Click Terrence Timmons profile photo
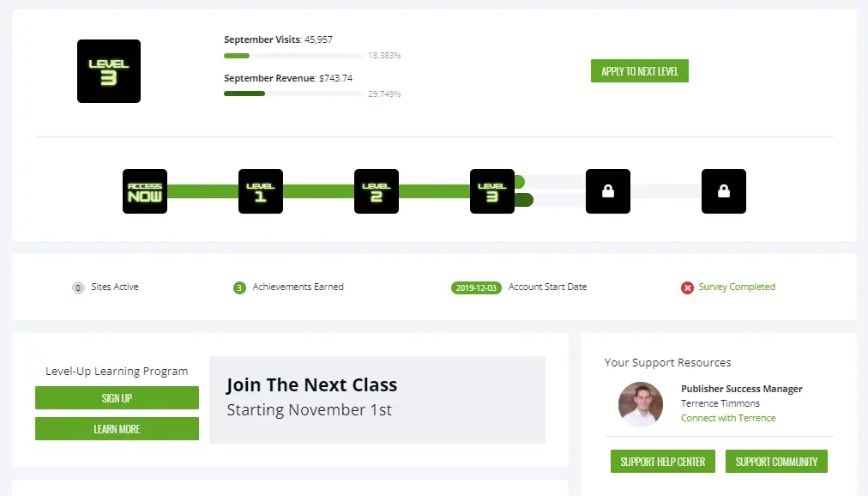The width and height of the screenshot is (868, 496). pyautogui.click(x=641, y=404)
